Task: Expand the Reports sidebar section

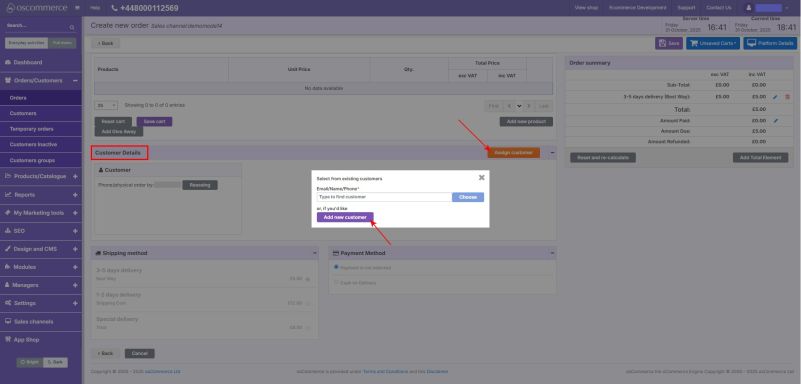Action: click(x=75, y=195)
